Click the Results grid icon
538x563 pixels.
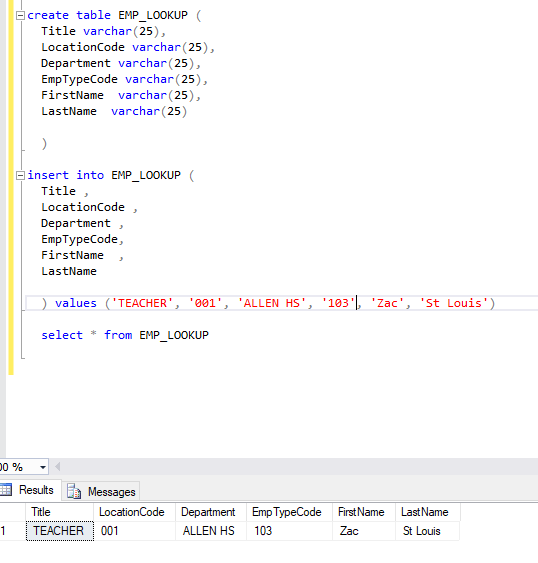(x=6, y=490)
